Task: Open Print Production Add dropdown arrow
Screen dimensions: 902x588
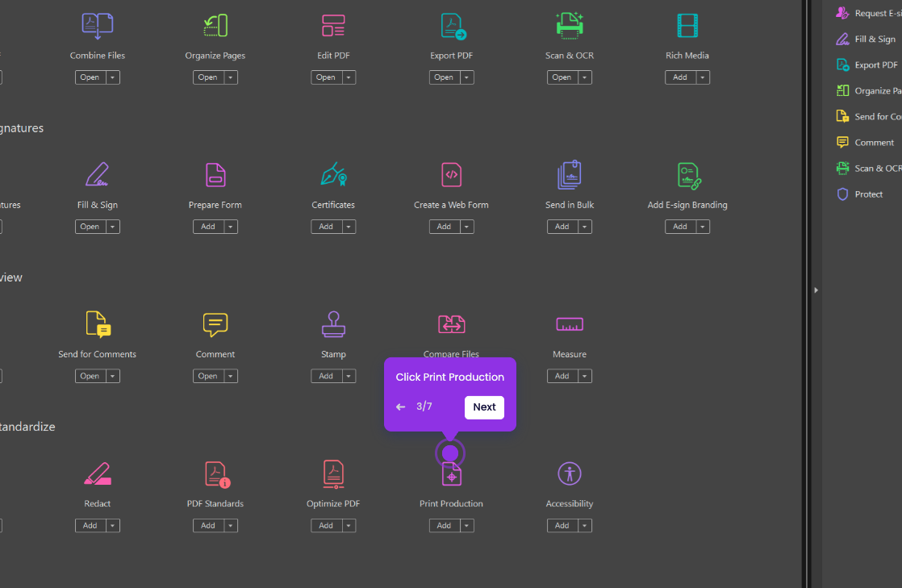Action: coord(466,525)
